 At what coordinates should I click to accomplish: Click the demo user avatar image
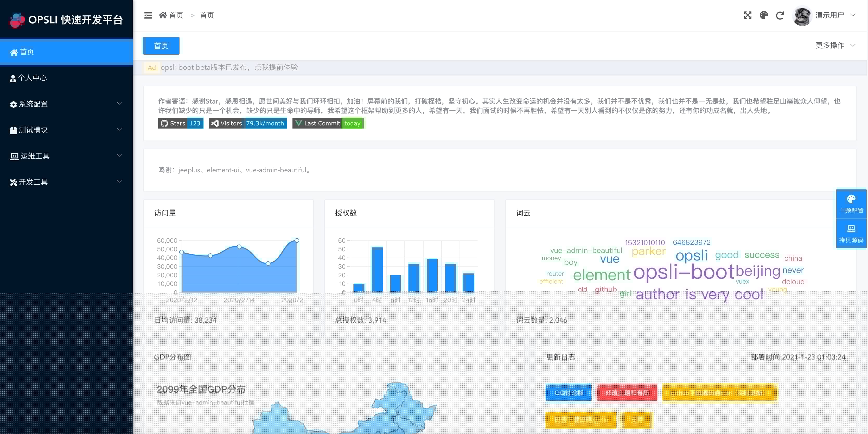[x=802, y=16]
